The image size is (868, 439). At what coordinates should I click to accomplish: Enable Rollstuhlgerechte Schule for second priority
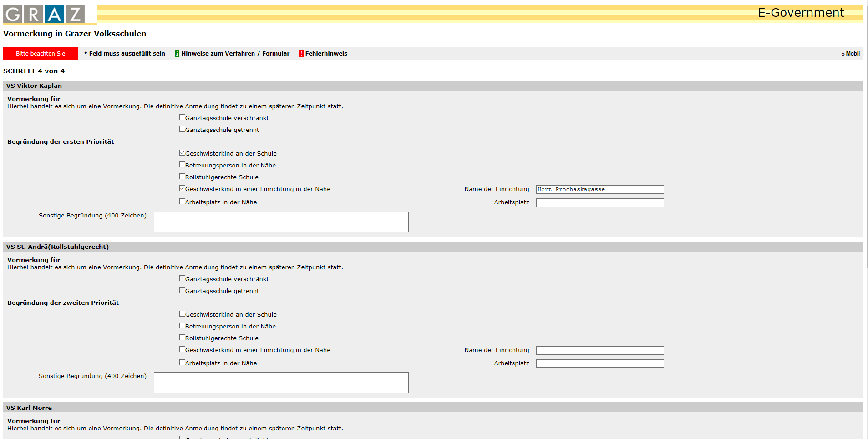pyautogui.click(x=182, y=338)
